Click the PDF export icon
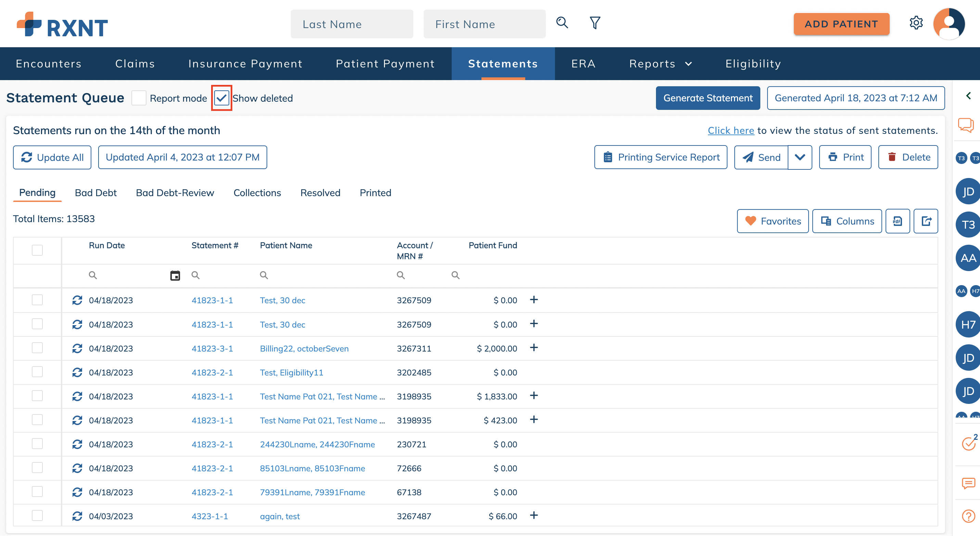Screen dimensions: 980x536 click(x=898, y=221)
